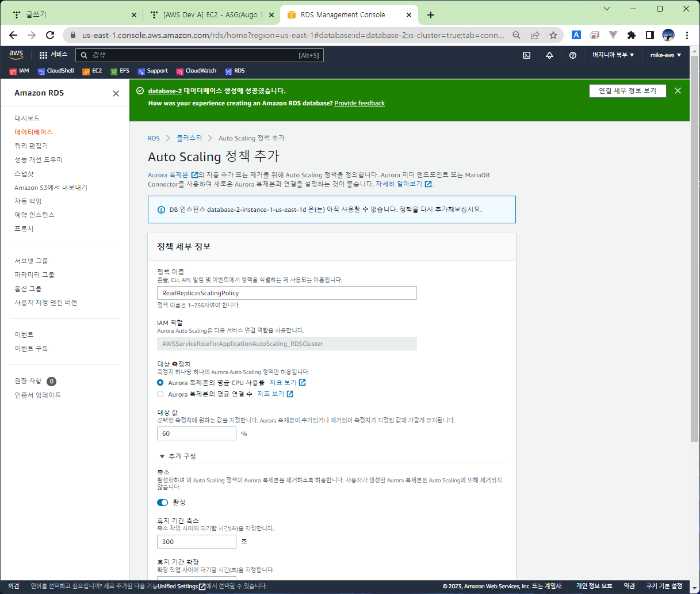
Task: Go to 클러스터 breadcrumb link
Action: coord(189,138)
